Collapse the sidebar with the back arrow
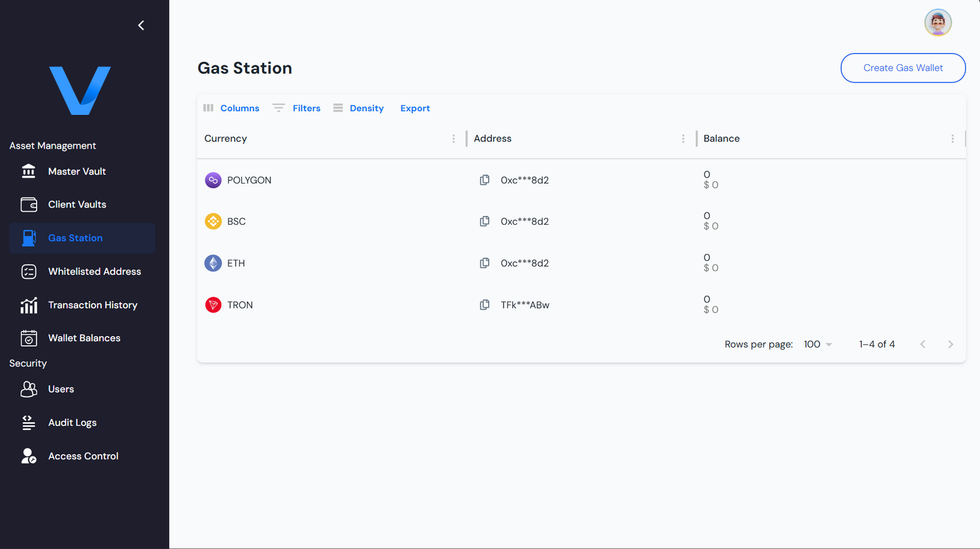This screenshot has height=549, width=980. [141, 25]
